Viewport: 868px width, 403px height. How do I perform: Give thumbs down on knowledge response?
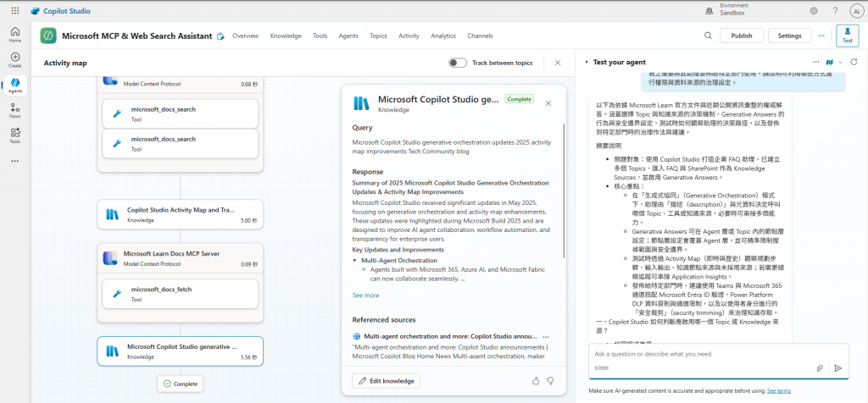(550, 381)
